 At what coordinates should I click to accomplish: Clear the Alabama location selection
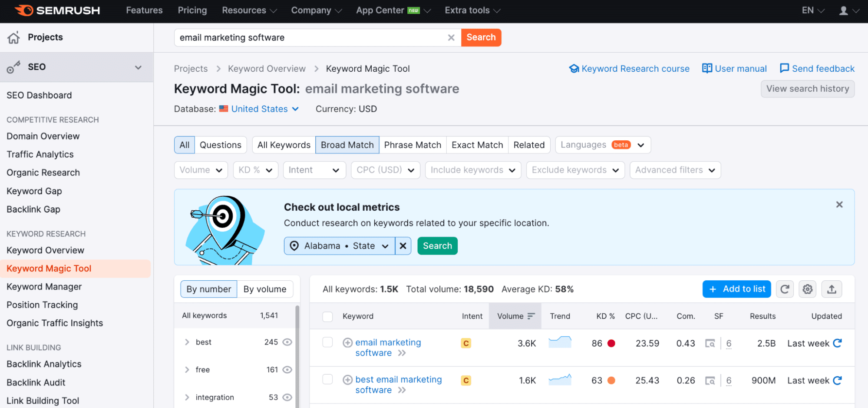click(x=403, y=246)
